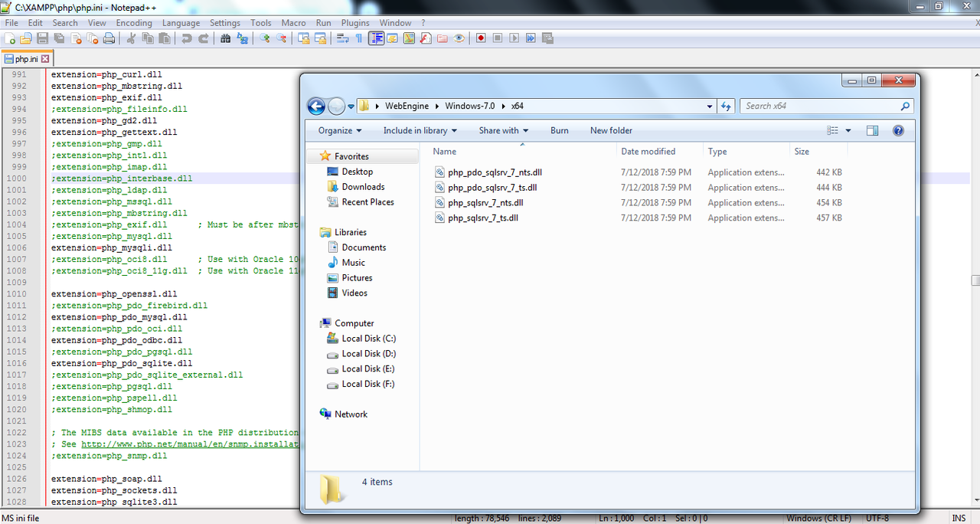Screen dimensions: 980x524
Task: Undo the last edit in Notepad++
Action: (x=187, y=38)
